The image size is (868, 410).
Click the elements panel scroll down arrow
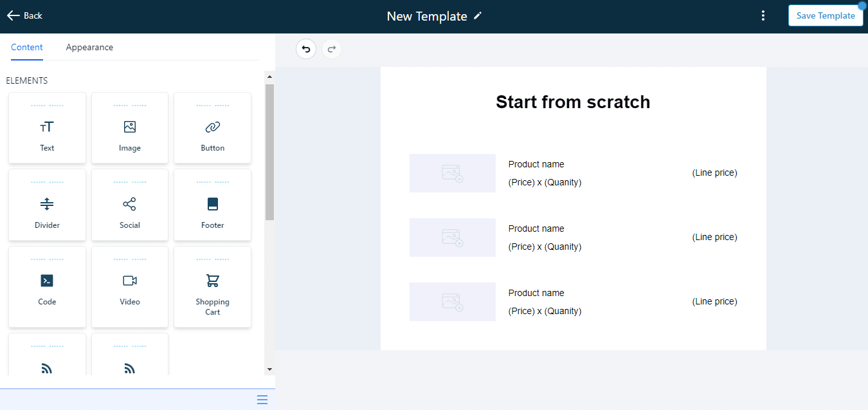pos(269,369)
